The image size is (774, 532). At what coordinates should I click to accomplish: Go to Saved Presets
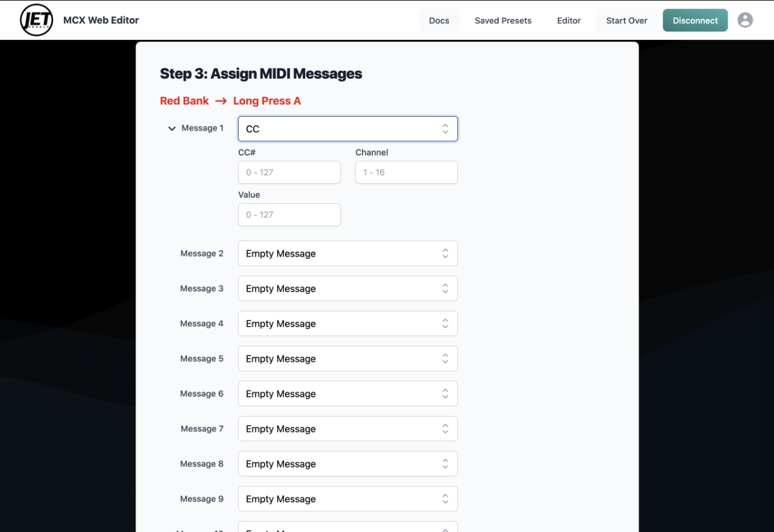pos(503,21)
